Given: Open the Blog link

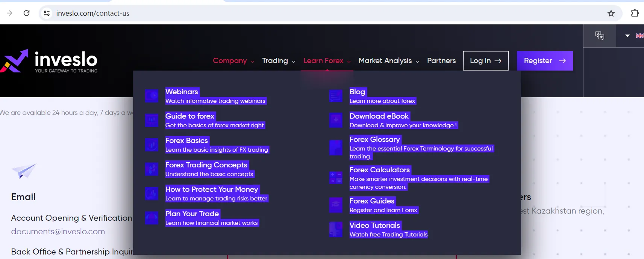Looking at the screenshot, I should 357,92.
